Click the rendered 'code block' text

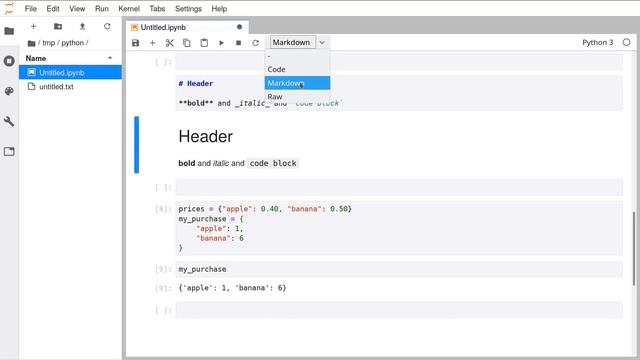click(273, 163)
